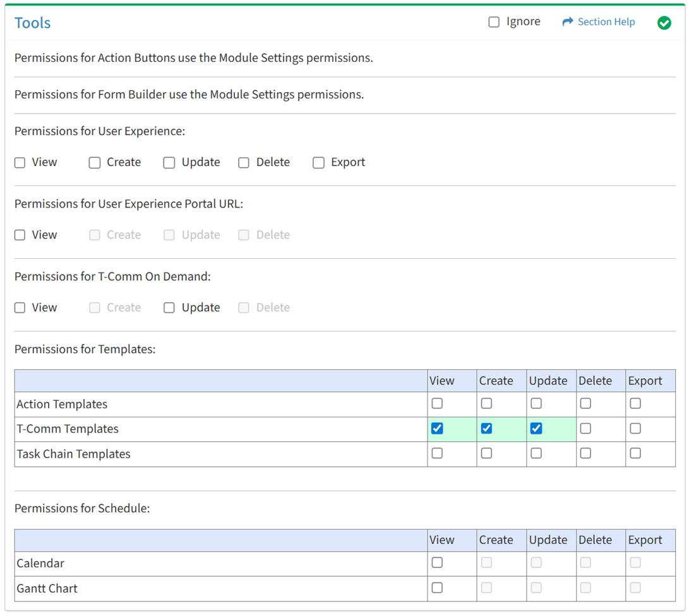689x616 pixels.
Task: Check Delete for User Experience permissions
Action: [244, 163]
